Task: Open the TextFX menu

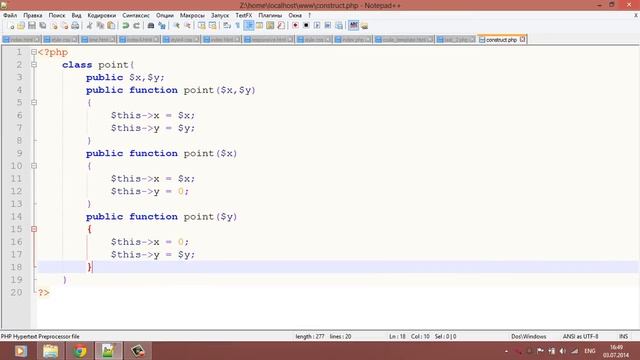Action: pyautogui.click(x=244, y=15)
